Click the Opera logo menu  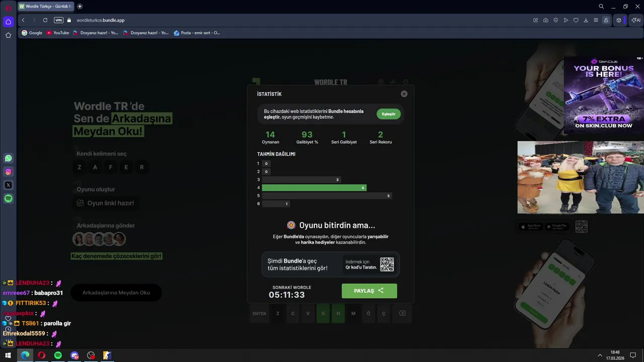click(8, 7)
